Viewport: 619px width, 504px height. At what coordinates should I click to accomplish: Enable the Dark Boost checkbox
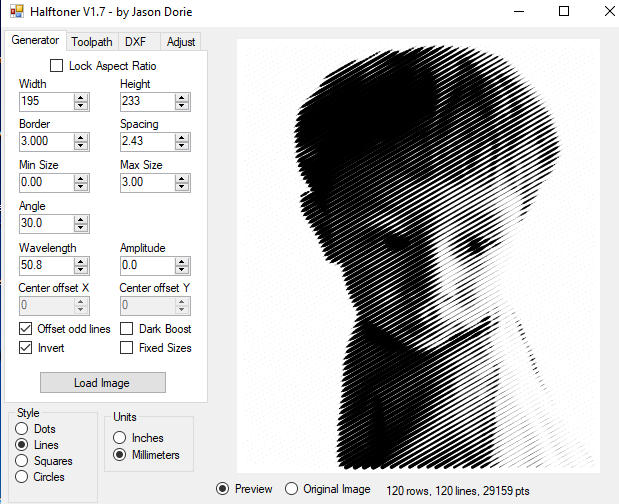coord(127,328)
